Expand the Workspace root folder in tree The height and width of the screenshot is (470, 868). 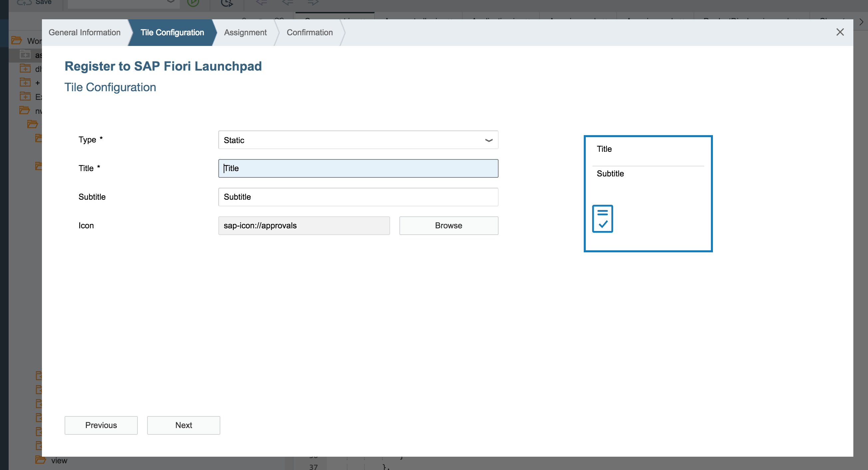pos(17,40)
